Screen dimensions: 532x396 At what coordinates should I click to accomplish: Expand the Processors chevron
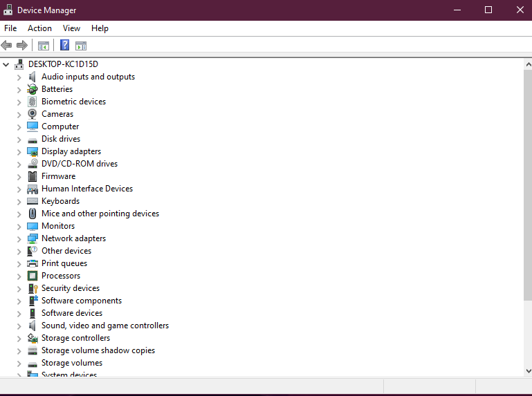click(x=19, y=276)
